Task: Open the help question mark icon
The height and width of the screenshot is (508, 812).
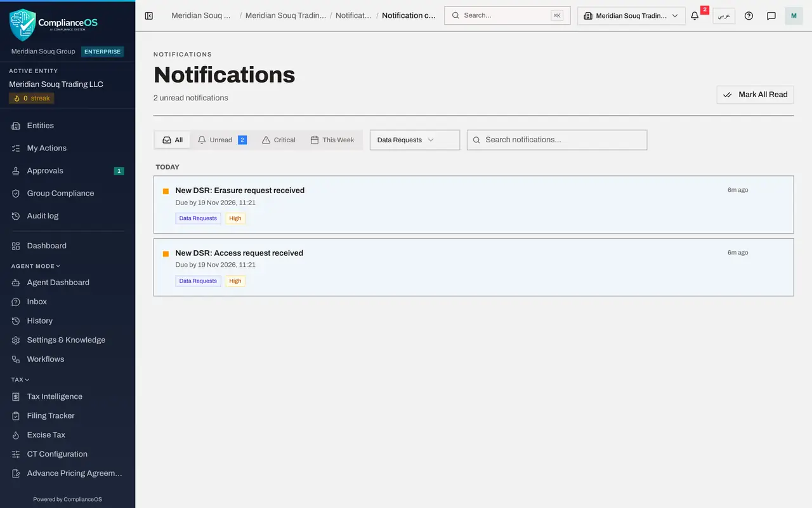Action: [x=749, y=16]
